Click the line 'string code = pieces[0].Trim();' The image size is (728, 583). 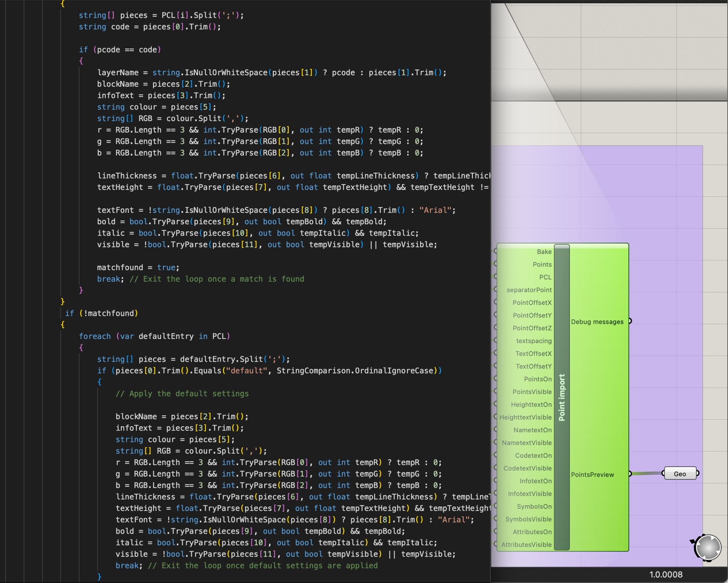[150, 27]
